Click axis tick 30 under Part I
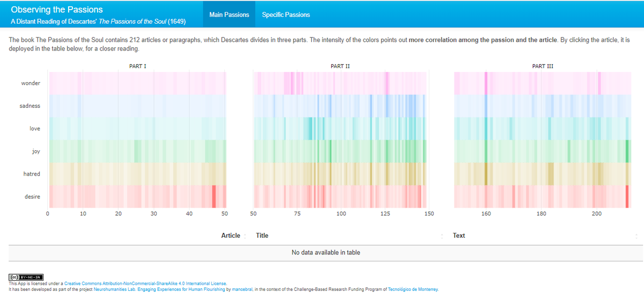Viewport: 644px width, 301px height. [x=153, y=214]
